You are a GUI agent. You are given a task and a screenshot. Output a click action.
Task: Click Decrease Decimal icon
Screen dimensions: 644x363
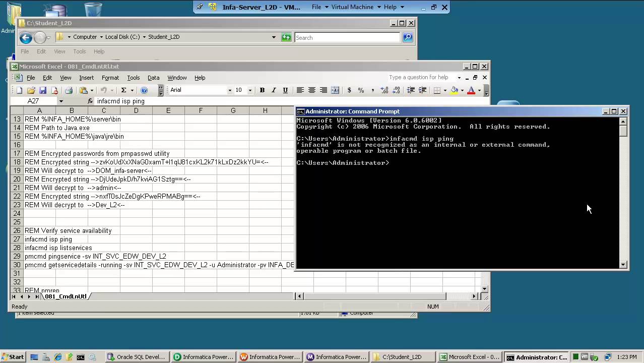pos(396,90)
